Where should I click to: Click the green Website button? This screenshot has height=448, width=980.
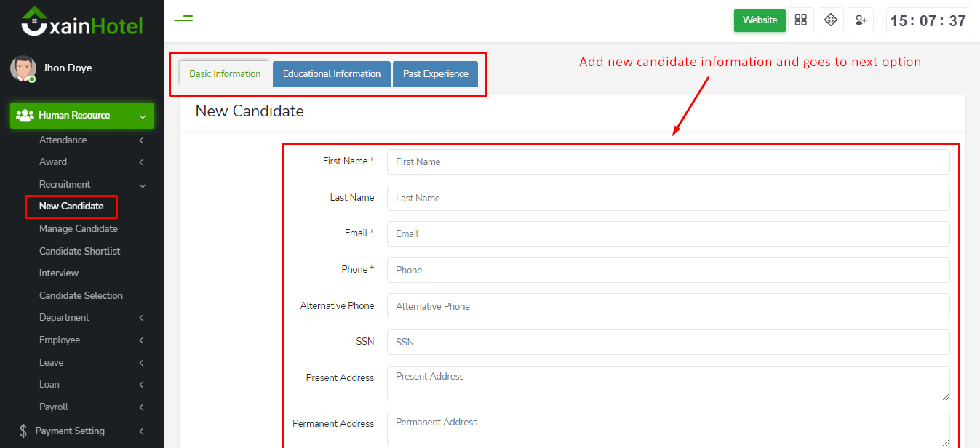tap(760, 20)
